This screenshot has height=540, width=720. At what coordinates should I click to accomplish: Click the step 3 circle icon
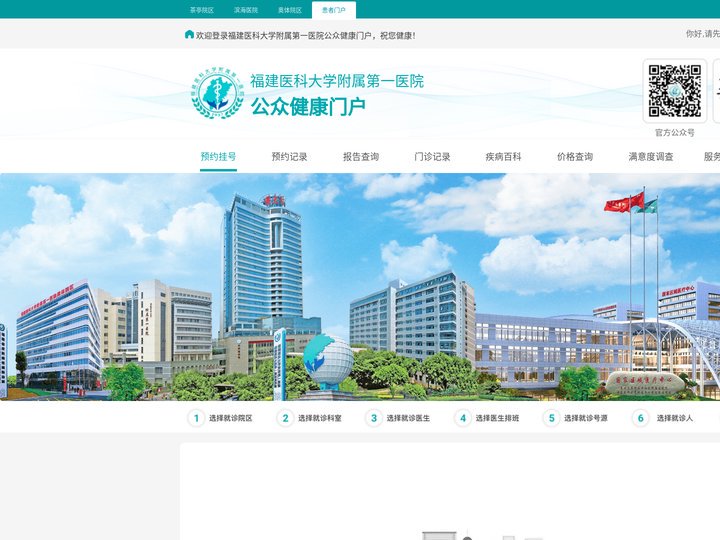coord(374,418)
